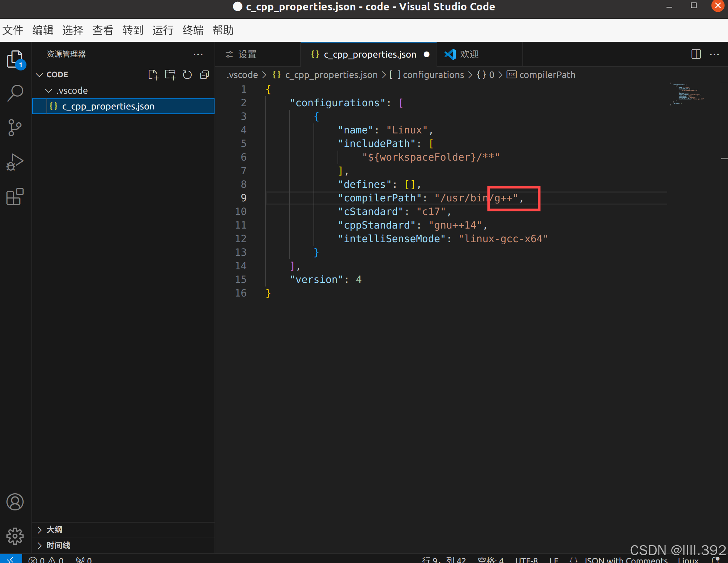Open the Source Control view
The width and height of the screenshot is (728, 563).
[x=15, y=128]
